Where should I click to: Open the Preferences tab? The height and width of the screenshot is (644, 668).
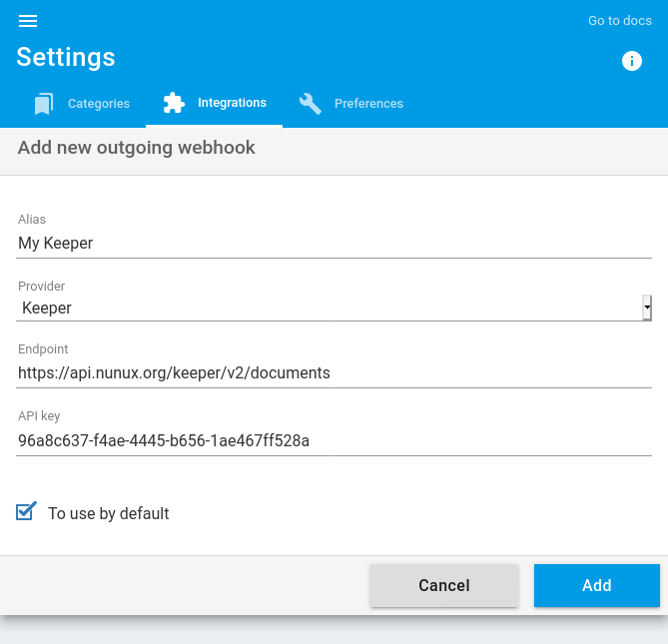pyautogui.click(x=351, y=104)
